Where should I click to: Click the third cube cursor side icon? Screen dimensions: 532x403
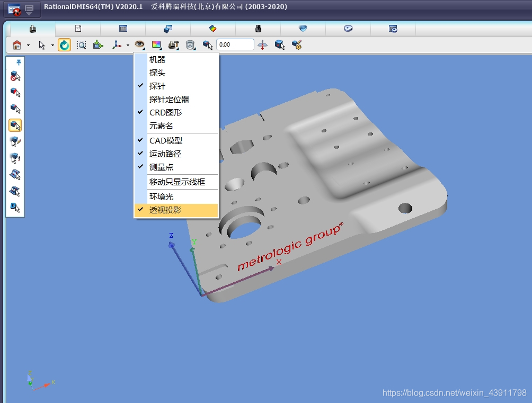(x=15, y=108)
